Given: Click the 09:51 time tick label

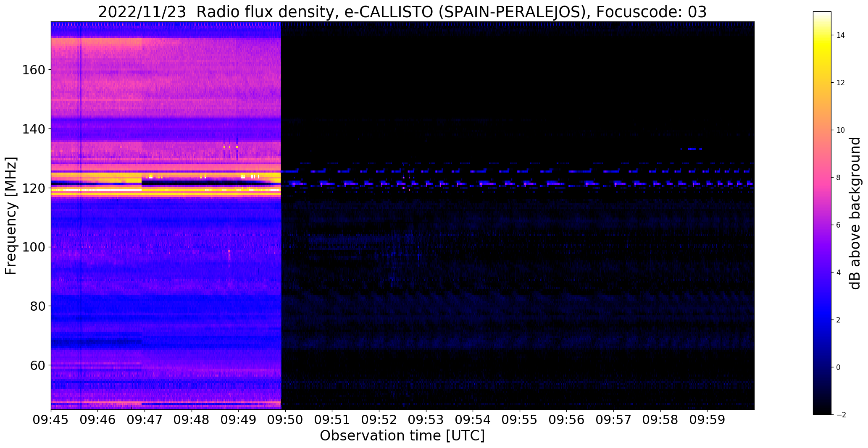Looking at the screenshot, I should click(x=332, y=419).
